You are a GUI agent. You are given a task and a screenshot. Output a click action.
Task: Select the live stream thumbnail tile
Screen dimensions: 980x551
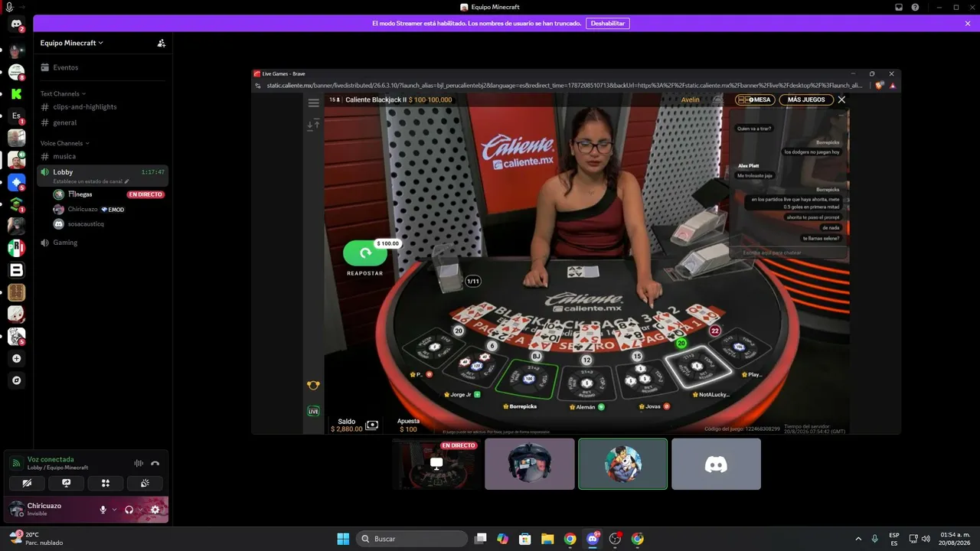436,464
